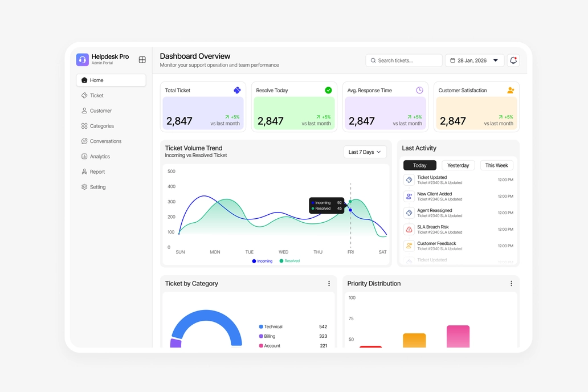Viewport: 588px width, 392px height.
Task: Click the SLA Breach Risk activity title
Action: coord(433,227)
